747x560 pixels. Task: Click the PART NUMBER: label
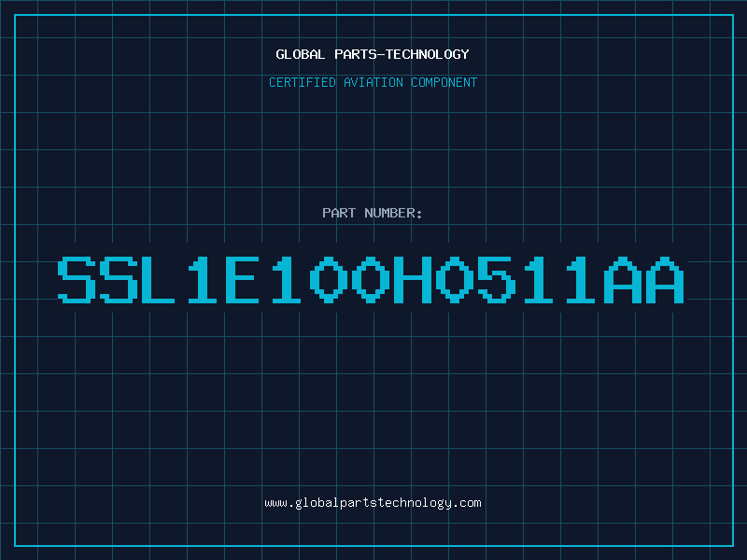tap(372, 213)
